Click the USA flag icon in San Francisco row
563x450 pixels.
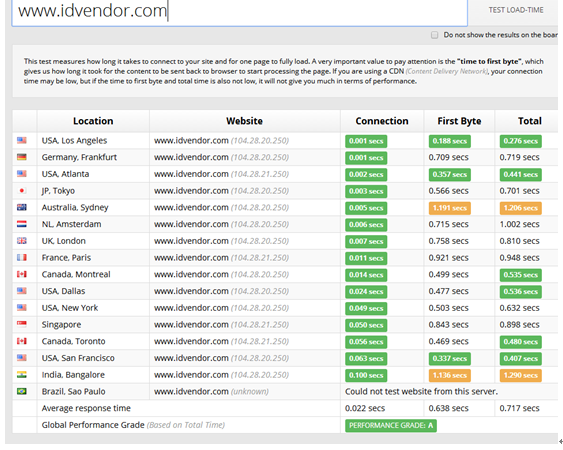click(x=22, y=358)
